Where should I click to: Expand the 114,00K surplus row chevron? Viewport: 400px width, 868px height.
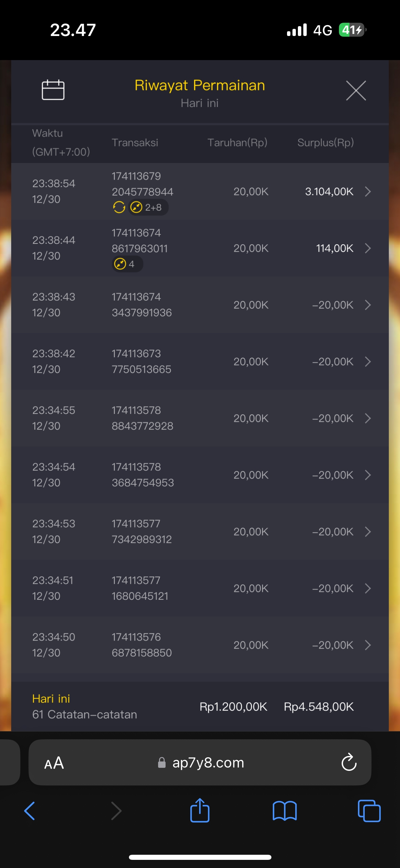coord(368,248)
